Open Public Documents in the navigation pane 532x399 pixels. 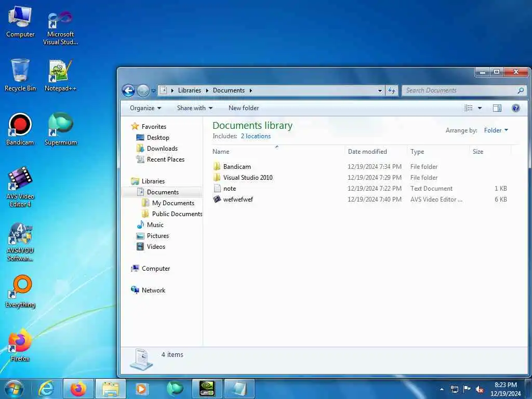pyautogui.click(x=177, y=214)
